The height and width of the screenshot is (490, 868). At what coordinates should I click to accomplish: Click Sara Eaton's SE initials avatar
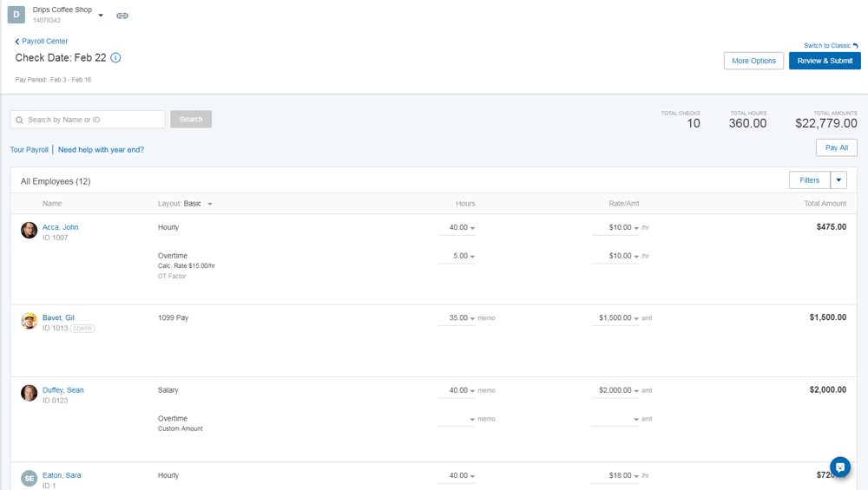click(x=29, y=479)
